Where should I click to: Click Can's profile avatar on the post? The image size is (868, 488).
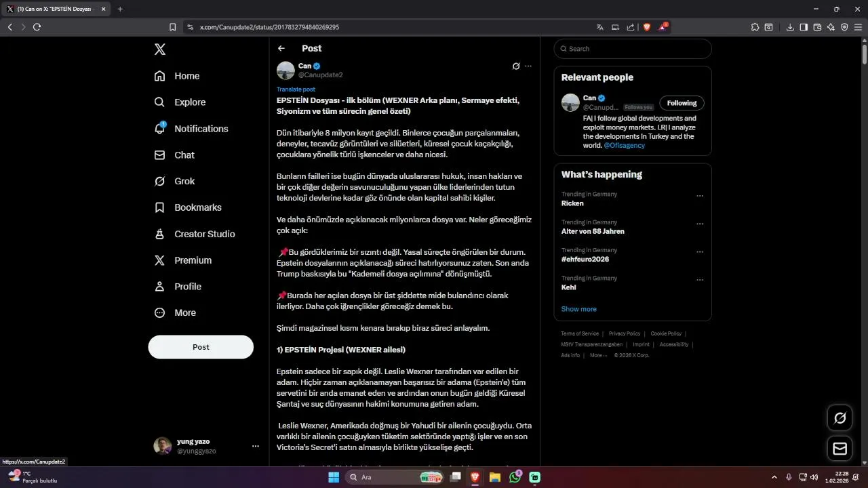click(285, 70)
